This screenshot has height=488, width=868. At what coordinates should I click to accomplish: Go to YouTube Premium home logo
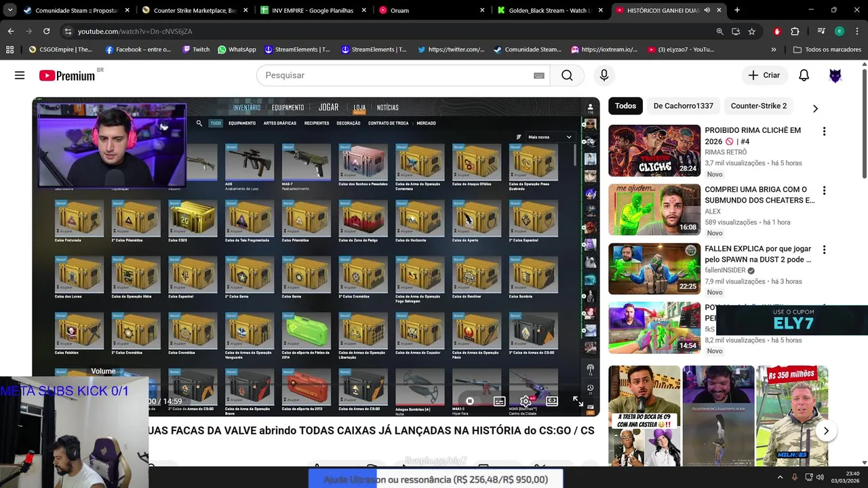pyautogui.click(x=66, y=76)
